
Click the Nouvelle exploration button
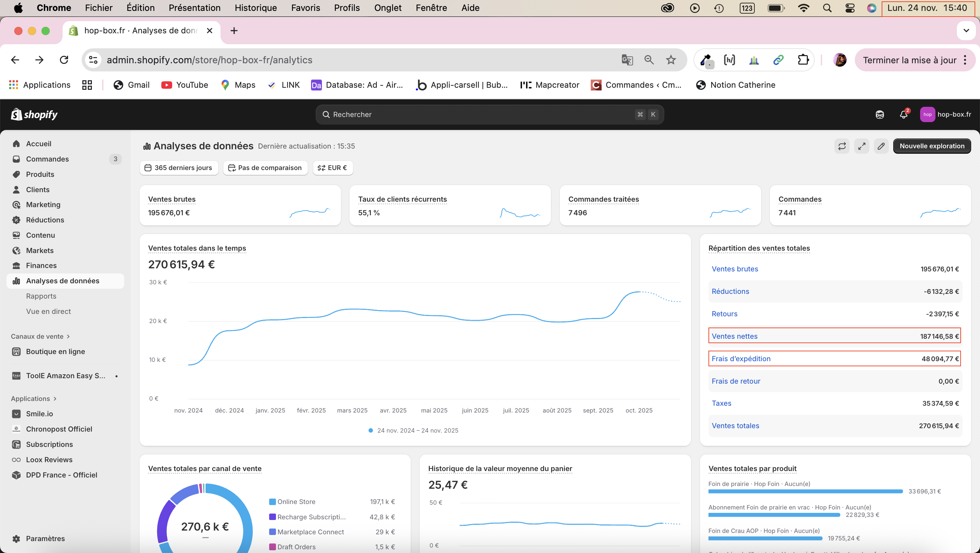(932, 146)
